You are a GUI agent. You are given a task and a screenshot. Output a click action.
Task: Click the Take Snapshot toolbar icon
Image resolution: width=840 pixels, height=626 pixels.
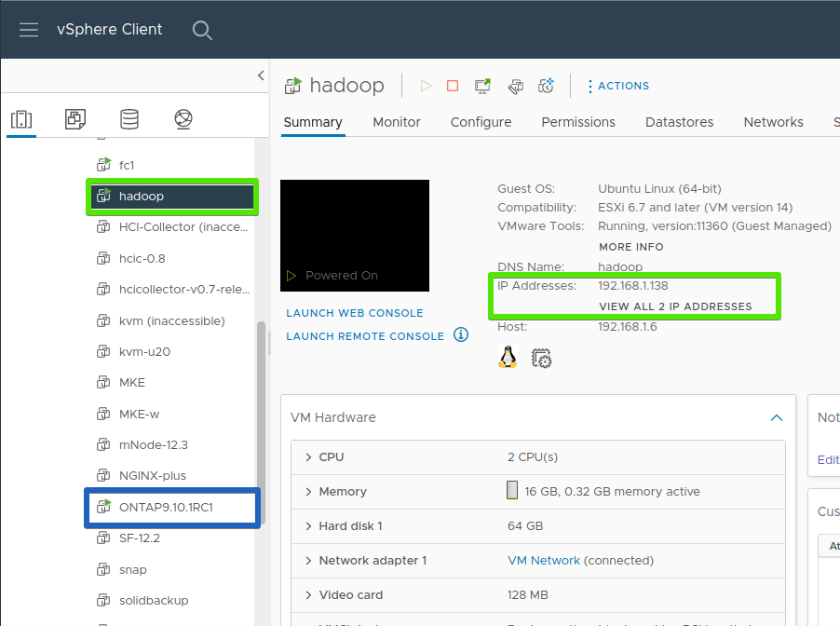click(x=546, y=86)
